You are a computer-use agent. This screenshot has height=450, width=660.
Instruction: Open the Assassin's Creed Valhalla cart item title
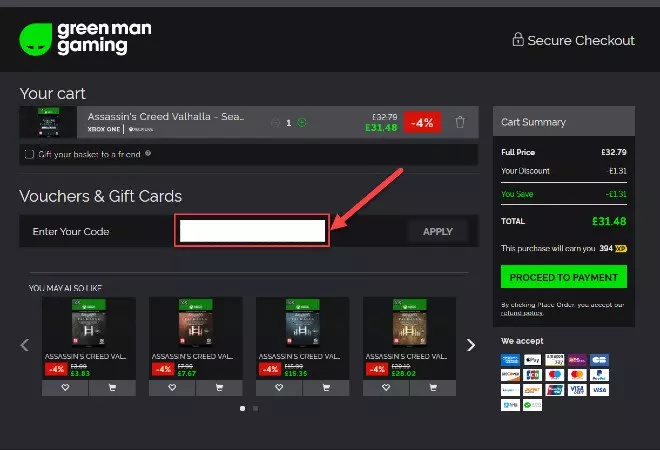166,117
